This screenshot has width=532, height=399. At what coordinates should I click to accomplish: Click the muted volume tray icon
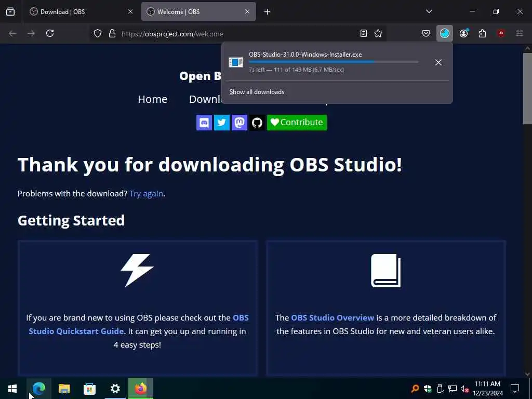coord(464,389)
